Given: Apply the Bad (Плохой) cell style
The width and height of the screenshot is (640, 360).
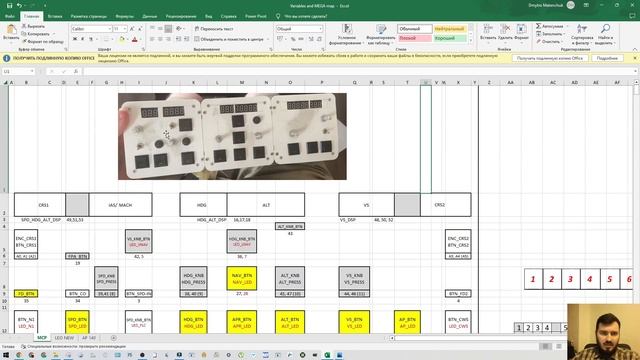Looking at the screenshot, I should pos(414,38).
